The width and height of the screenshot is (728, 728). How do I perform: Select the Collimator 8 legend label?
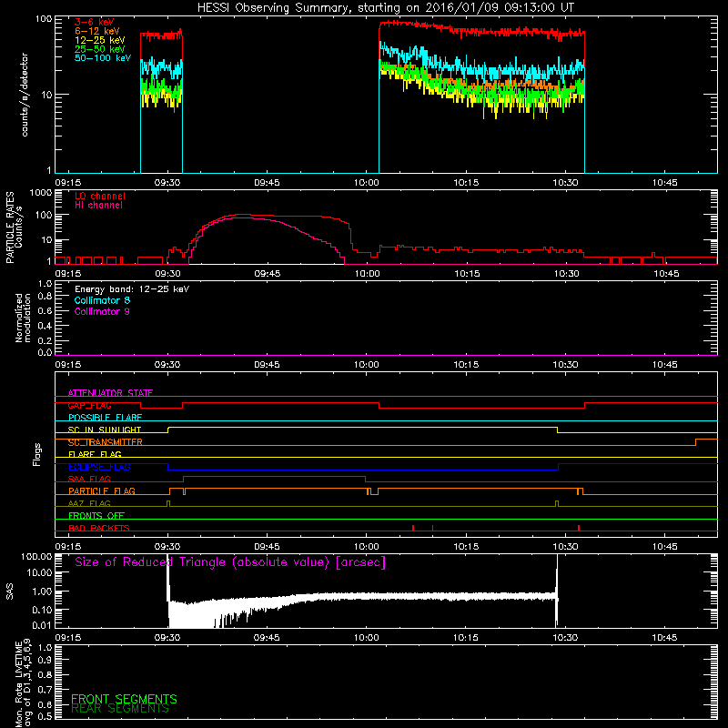(x=102, y=300)
